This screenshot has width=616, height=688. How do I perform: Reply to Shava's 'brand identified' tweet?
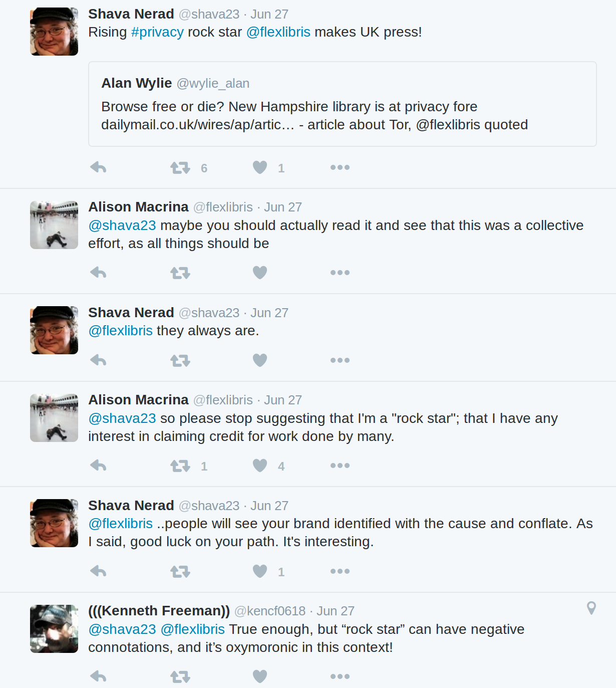point(98,571)
